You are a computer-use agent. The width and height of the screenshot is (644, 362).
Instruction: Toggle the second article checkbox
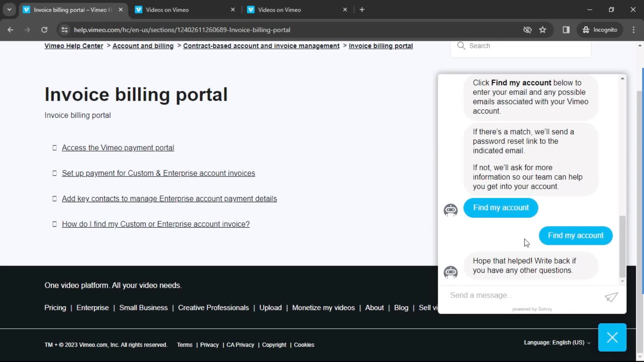(x=54, y=173)
